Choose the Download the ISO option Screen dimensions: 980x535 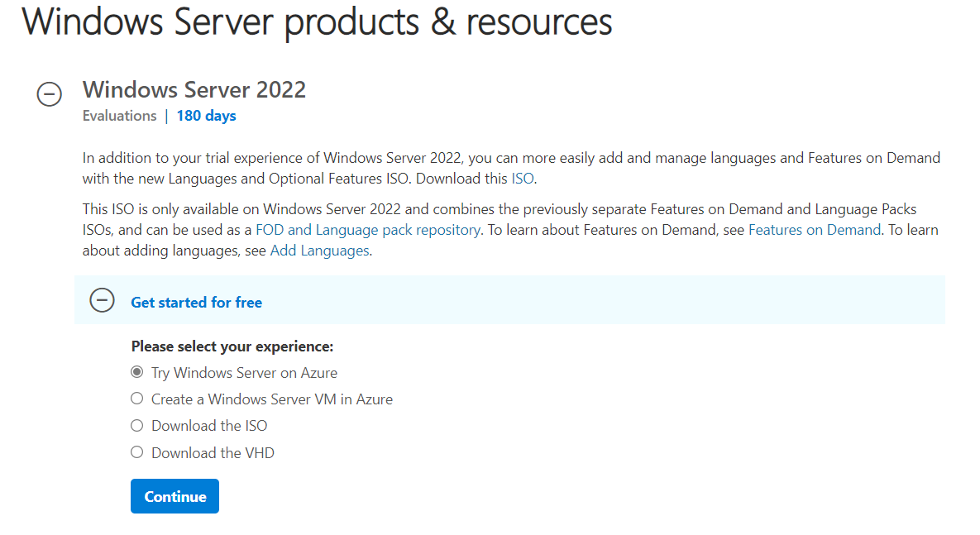pos(137,426)
